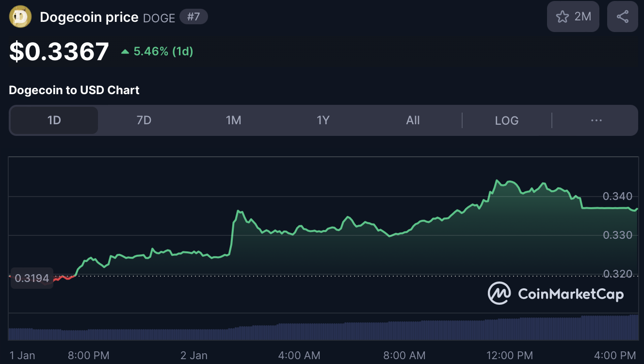Display All-time price history

(413, 120)
